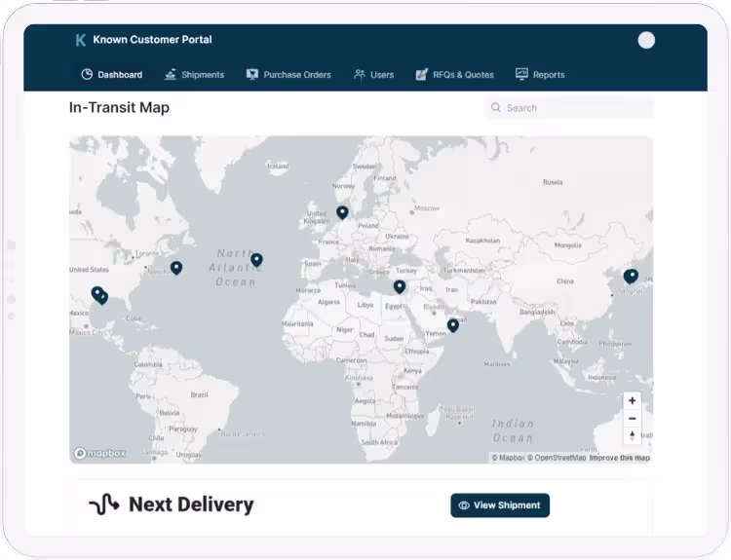
Task: Reset map bearing with compass button
Action: coord(633,435)
